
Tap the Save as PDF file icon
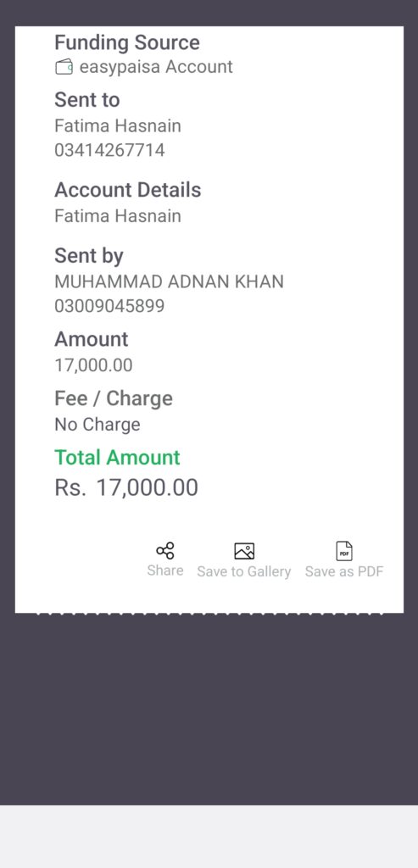coord(344,551)
